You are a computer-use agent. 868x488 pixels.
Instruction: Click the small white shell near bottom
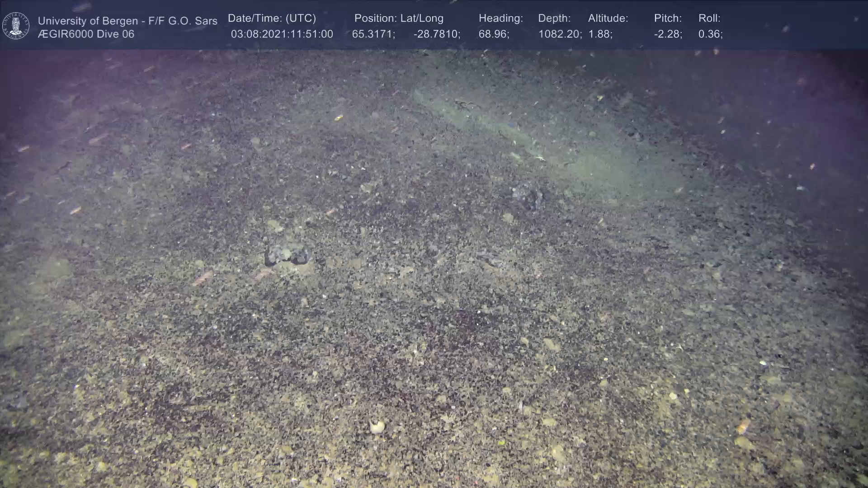tap(377, 426)
